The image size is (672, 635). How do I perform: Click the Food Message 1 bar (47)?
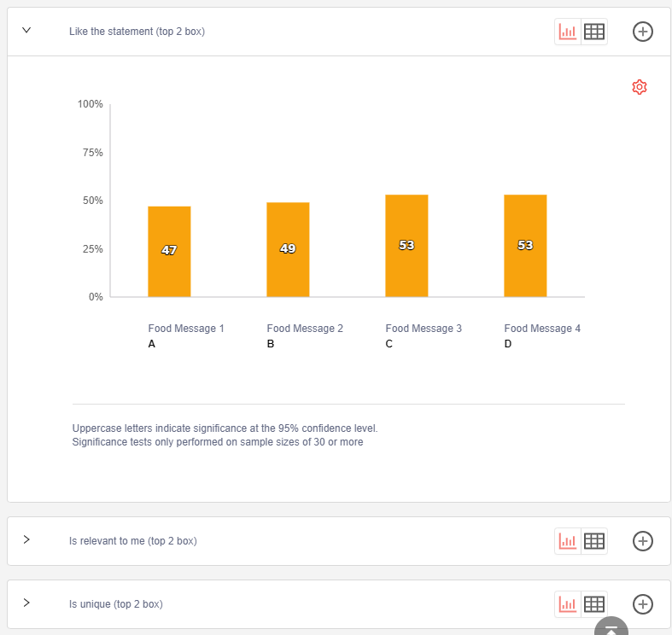pyautogui.click(x=169, y=251)
